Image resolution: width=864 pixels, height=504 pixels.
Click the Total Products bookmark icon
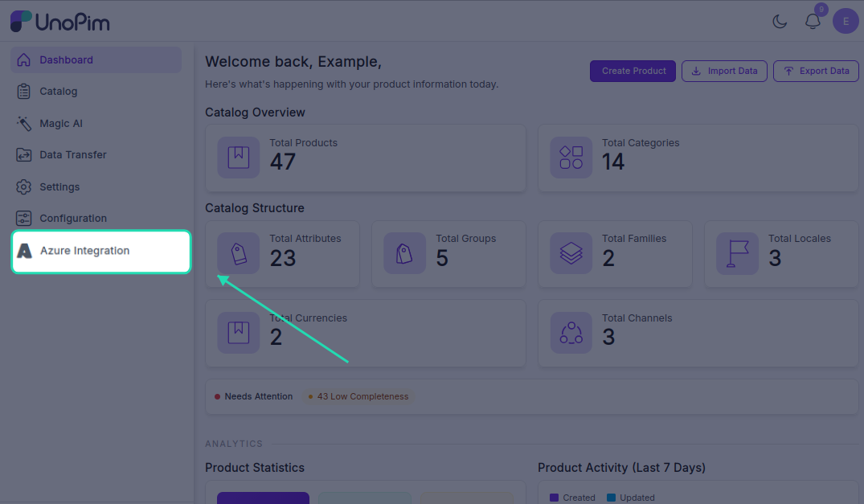239,158
